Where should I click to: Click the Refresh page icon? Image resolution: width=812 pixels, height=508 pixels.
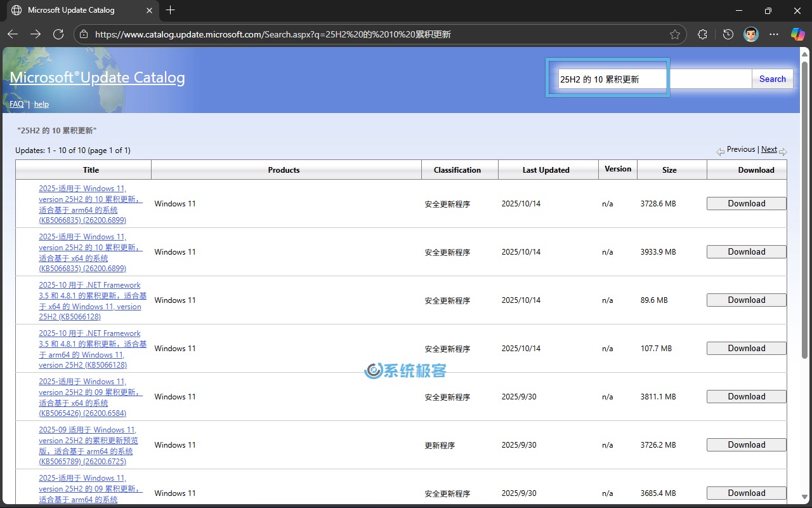tap(58, 34)
